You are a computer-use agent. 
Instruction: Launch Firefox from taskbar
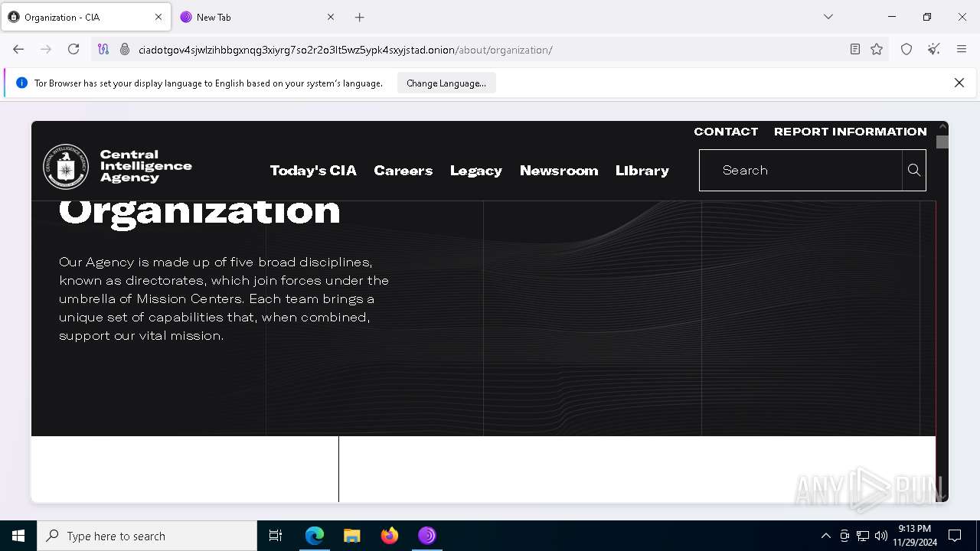click(390, 536)
